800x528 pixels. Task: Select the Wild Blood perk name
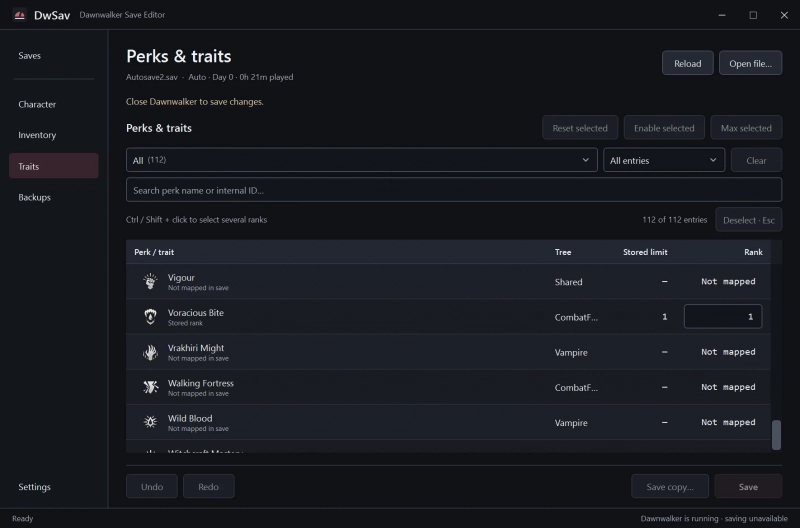(190, 418)
